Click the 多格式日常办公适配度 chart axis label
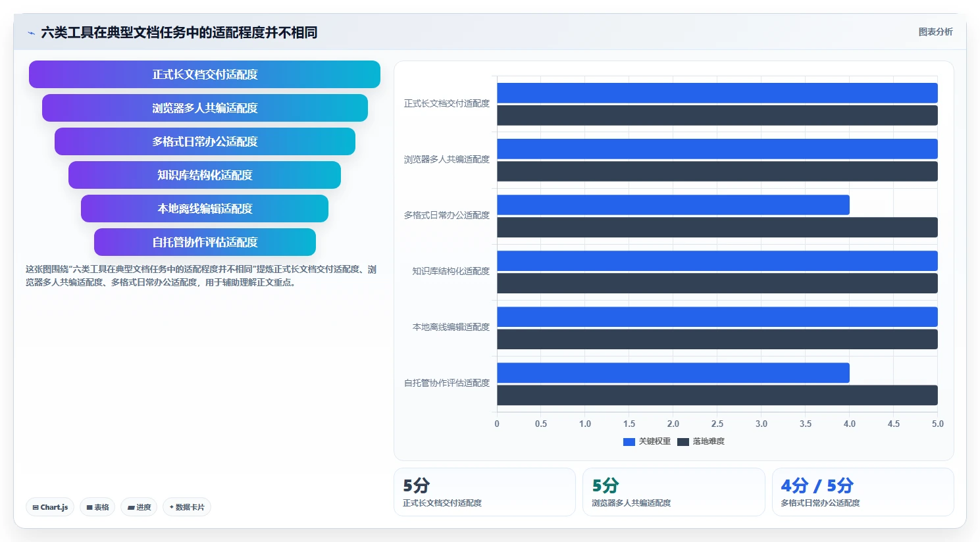 click(x=447, y=215)
